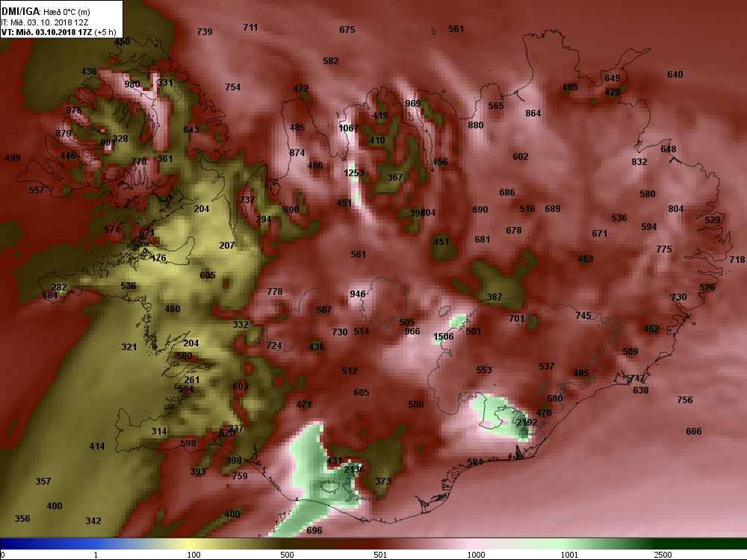
Task: Click the 387 value label
Action: point(494,297)
